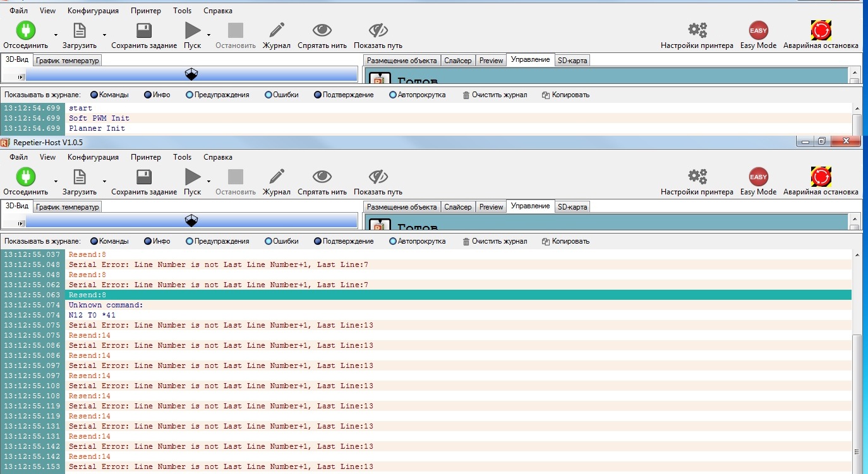
Task: Click Сохранить задание floppy icon in background window
Action: coord(144,30)
